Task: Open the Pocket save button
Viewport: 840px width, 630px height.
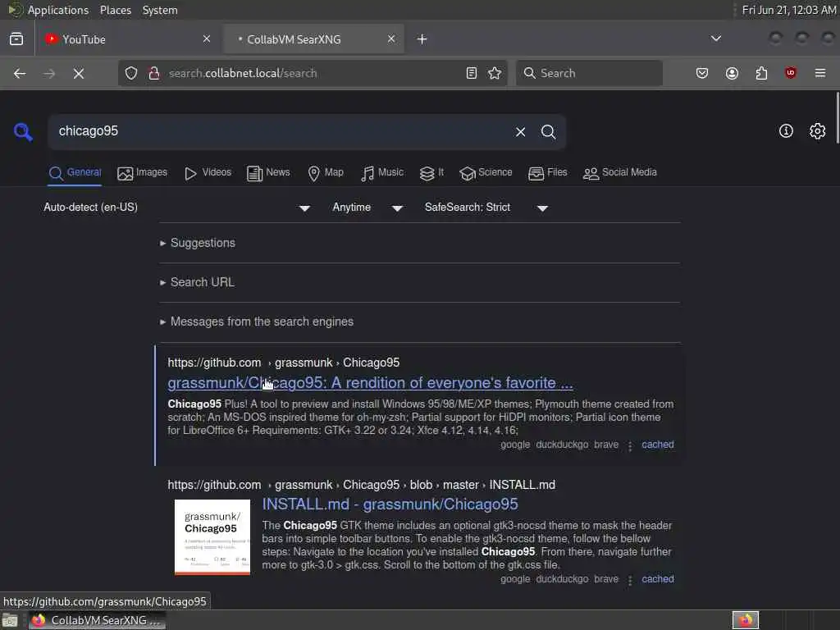Action: click(702, 73)
